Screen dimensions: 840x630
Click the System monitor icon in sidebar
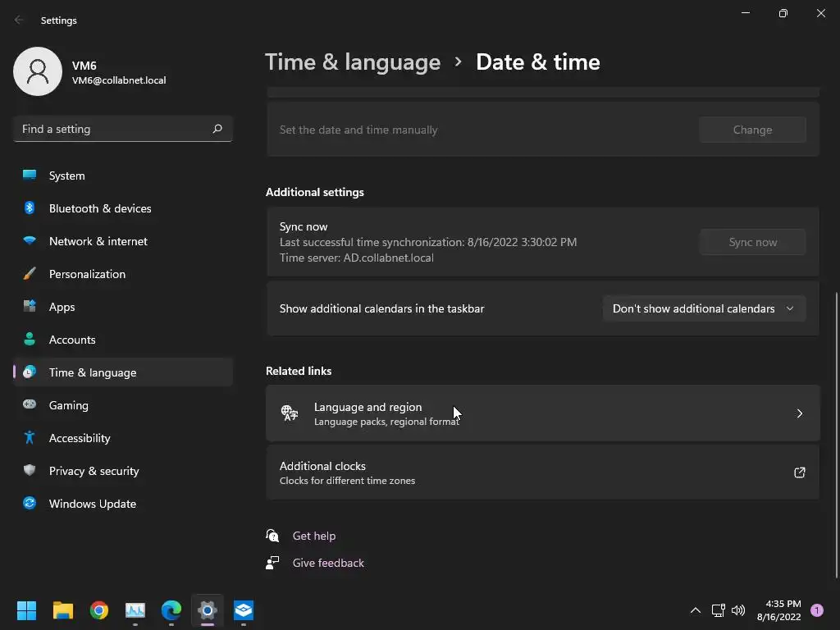(x=30, y=175)
